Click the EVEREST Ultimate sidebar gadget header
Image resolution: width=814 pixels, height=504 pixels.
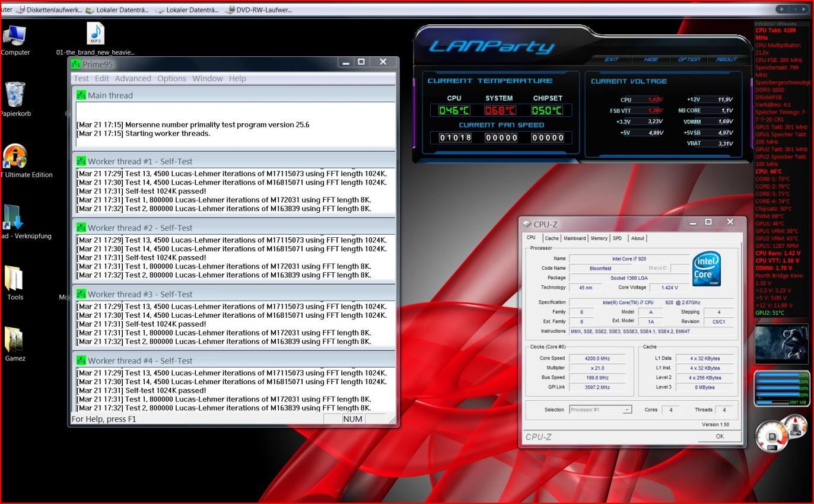(775, 24)
